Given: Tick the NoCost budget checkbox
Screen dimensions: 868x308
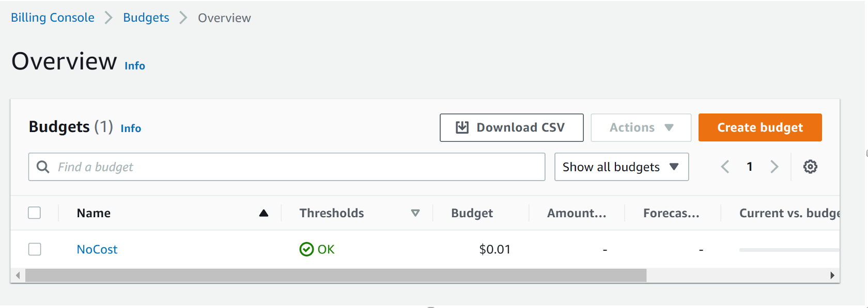Looking at the screenshot, I should pos(35,249).
